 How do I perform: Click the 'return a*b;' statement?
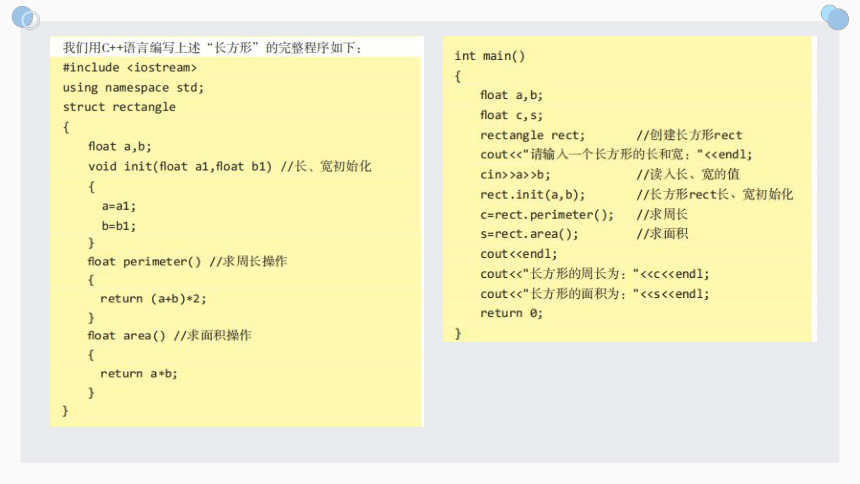coord(139,374)
